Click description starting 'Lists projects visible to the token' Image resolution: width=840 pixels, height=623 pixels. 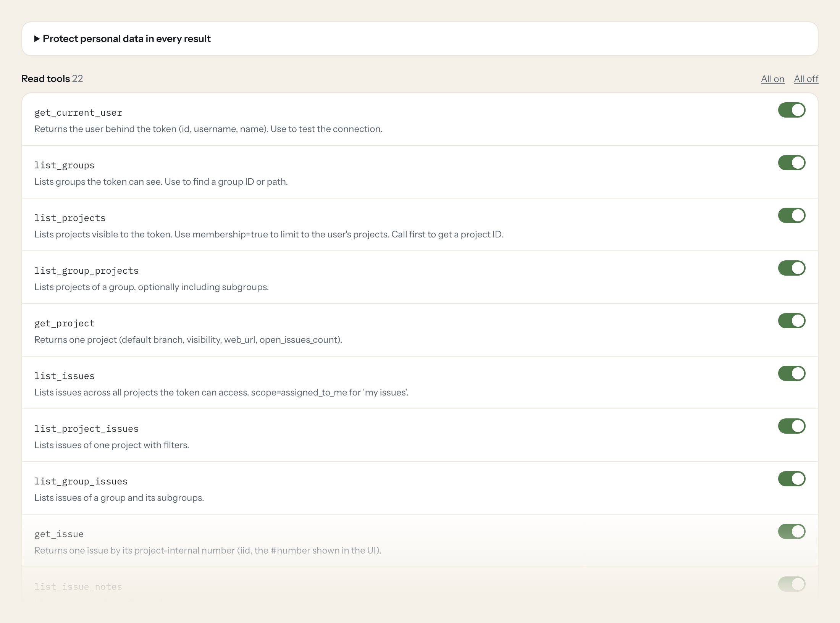click(x=269, y=234)
